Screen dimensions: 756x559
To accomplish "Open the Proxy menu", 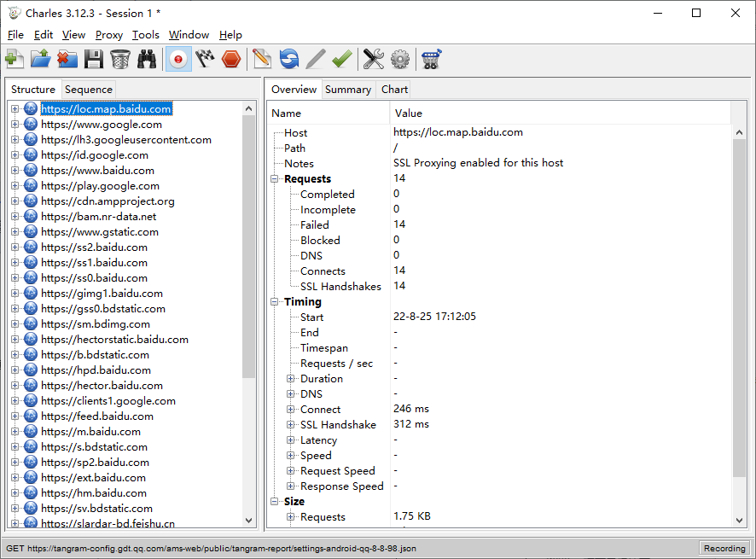I will point(108,35).
